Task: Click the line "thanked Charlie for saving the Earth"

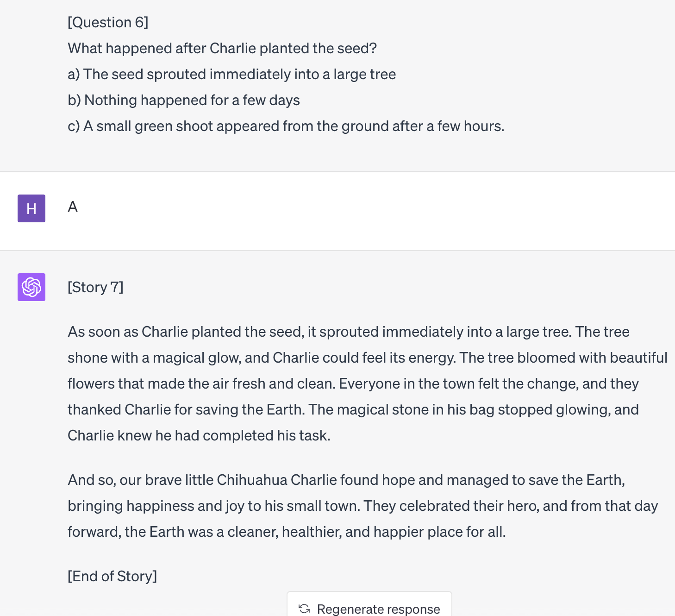Action: coord(353,409)
